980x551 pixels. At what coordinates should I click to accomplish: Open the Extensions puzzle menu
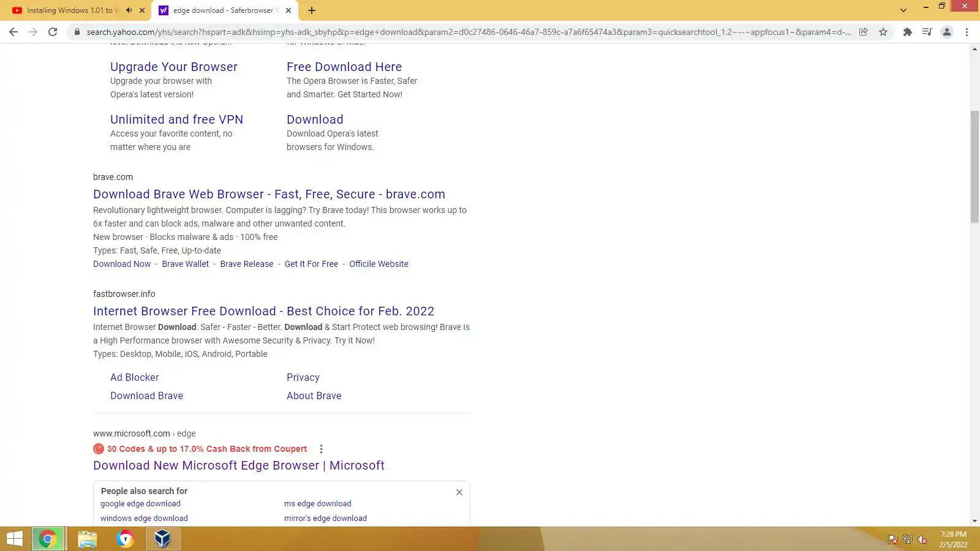908,32
